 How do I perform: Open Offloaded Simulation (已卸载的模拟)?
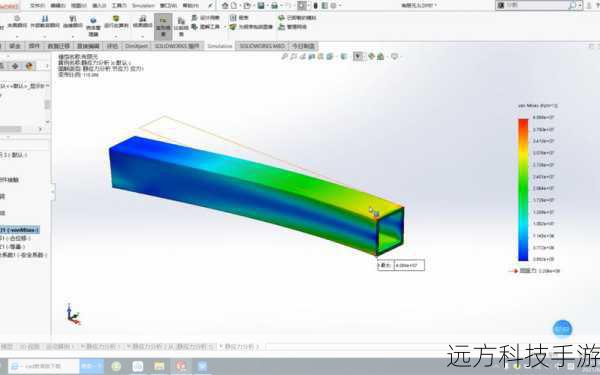pyautogui.click(x=297, y=18)
